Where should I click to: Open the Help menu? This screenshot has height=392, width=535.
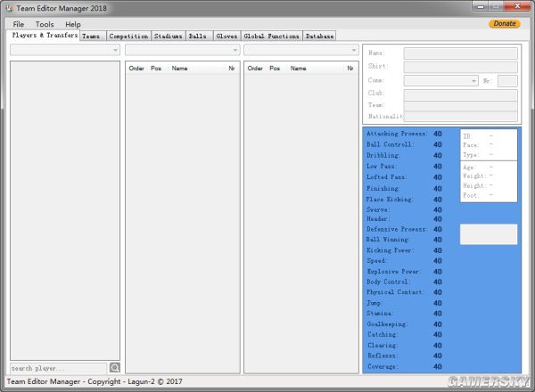click(73, 24)
